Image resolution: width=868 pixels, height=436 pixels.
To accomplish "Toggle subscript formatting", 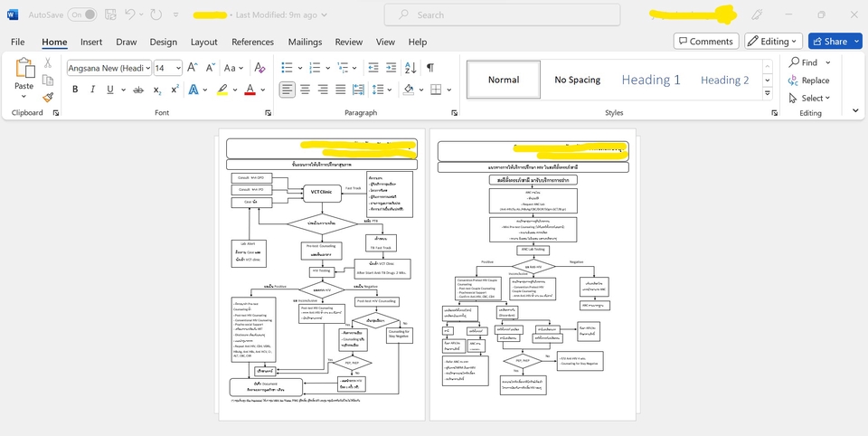I will [157, 90].
